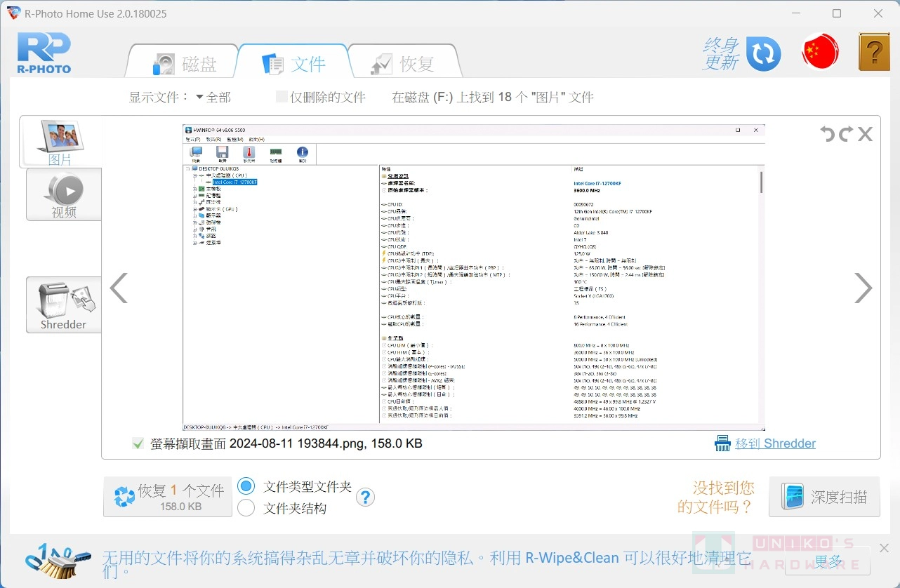This screenshot has height=588, width=900.
Task: Open the 文件 (Files) tab
Action: pos(293,63)
